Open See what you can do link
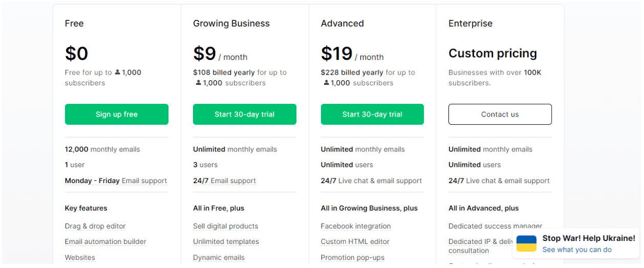 577,250
